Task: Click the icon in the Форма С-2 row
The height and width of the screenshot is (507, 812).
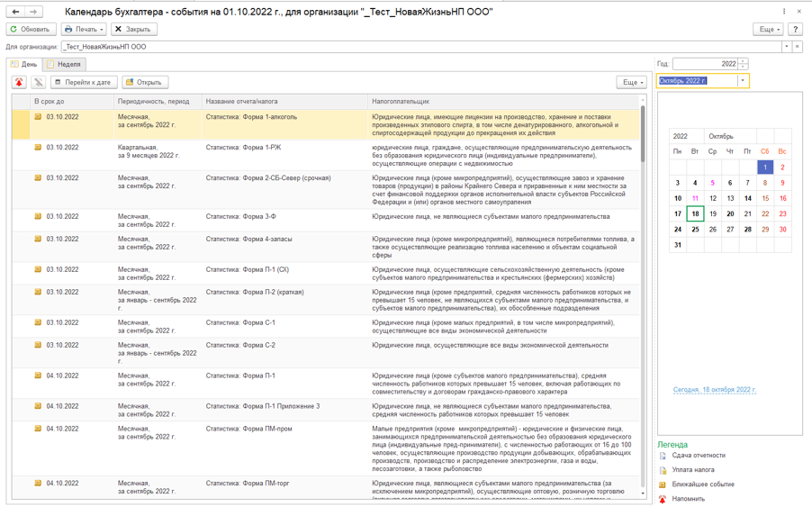Action: (38, 346)
